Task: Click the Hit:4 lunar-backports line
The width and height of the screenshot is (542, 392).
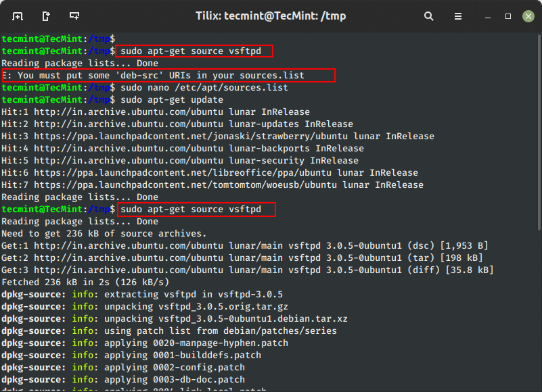Action: (x=183, y=149)
